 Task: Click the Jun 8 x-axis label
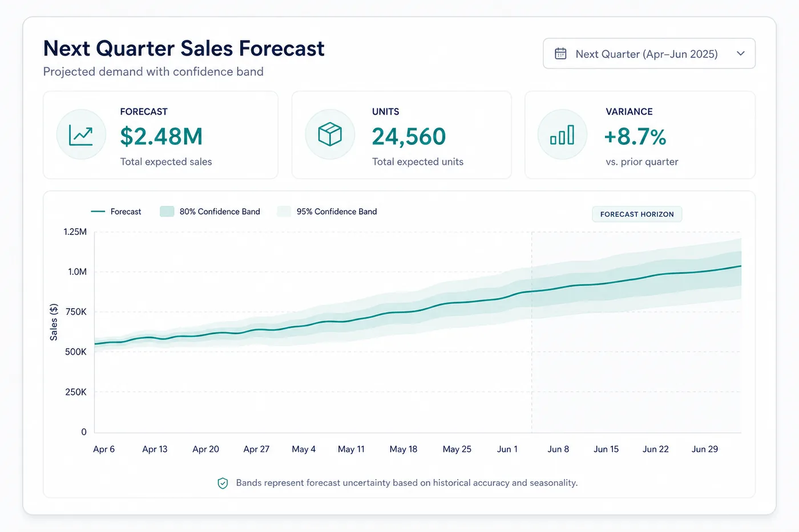pos(558,449)
